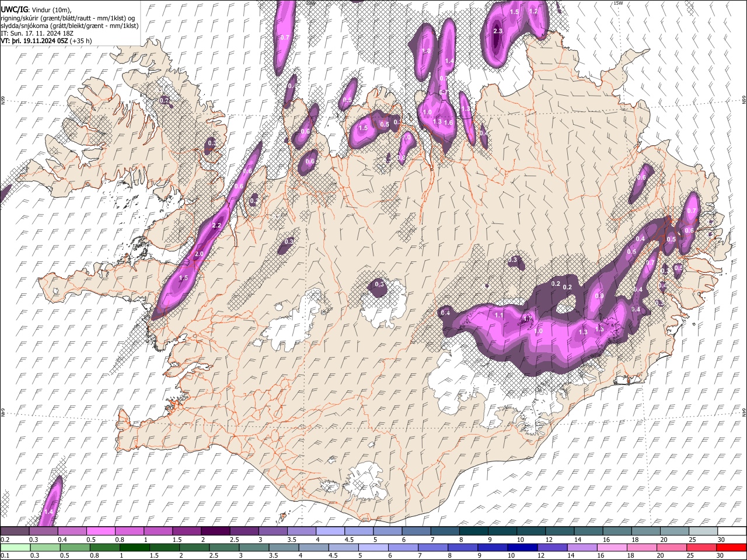Click the bright red swatch after 30, lower legend

731,547
